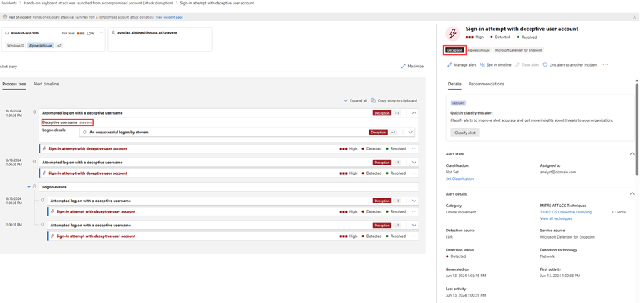Collapse the first Attempted log on entry
The width and height of the screenshot is (644, 303).
click(414, 113)
